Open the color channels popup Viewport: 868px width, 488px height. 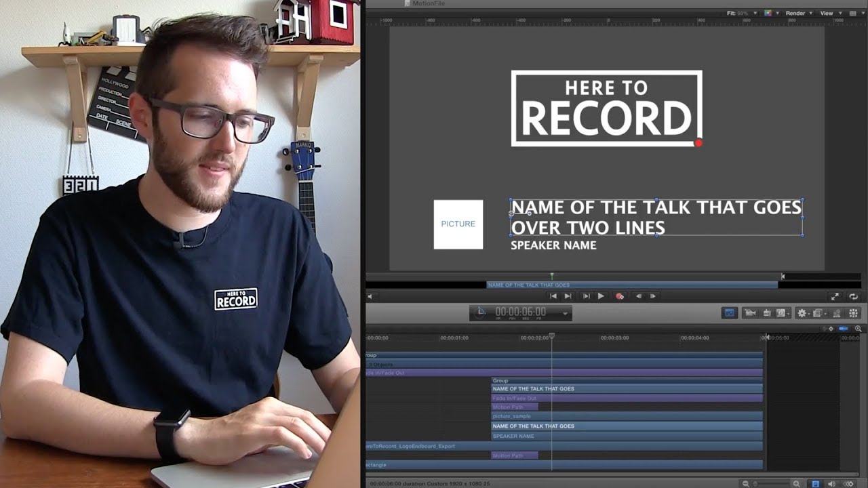tap(770, 13)
